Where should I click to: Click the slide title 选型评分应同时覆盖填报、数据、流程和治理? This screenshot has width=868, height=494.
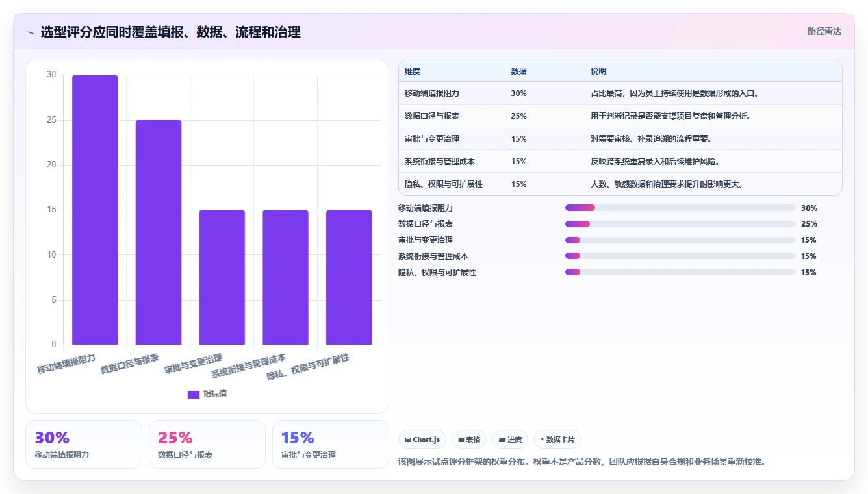pos(170,32)
